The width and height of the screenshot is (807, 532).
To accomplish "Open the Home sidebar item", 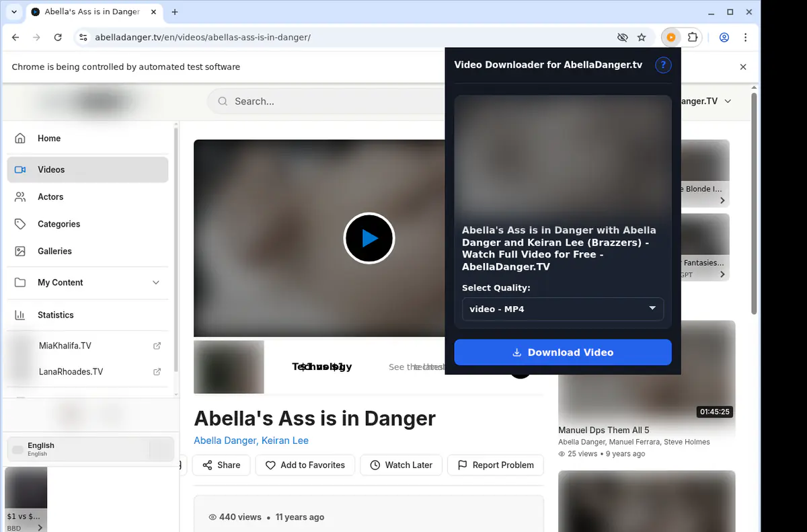I will point(87,139).
